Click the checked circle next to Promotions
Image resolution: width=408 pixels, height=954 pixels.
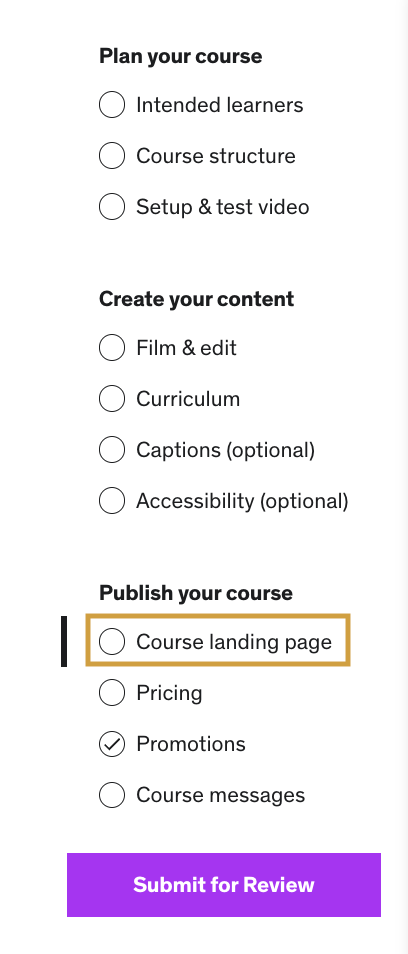click(112, 743)
